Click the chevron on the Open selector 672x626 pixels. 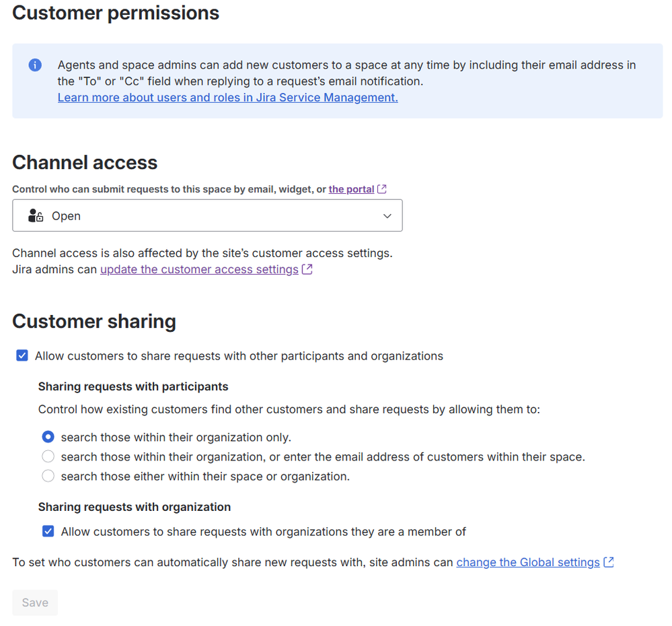pos(387,216)
